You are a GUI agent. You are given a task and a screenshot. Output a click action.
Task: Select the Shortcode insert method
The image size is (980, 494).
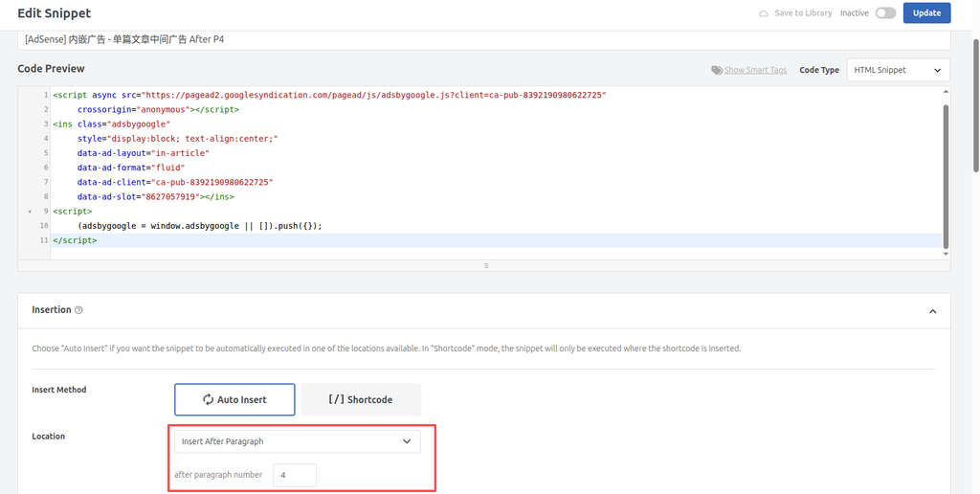[361, 399]
